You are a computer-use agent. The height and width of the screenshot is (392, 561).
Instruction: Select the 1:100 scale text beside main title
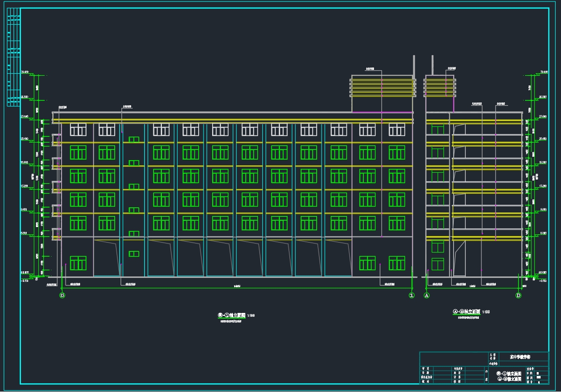(x=251, y=316)
